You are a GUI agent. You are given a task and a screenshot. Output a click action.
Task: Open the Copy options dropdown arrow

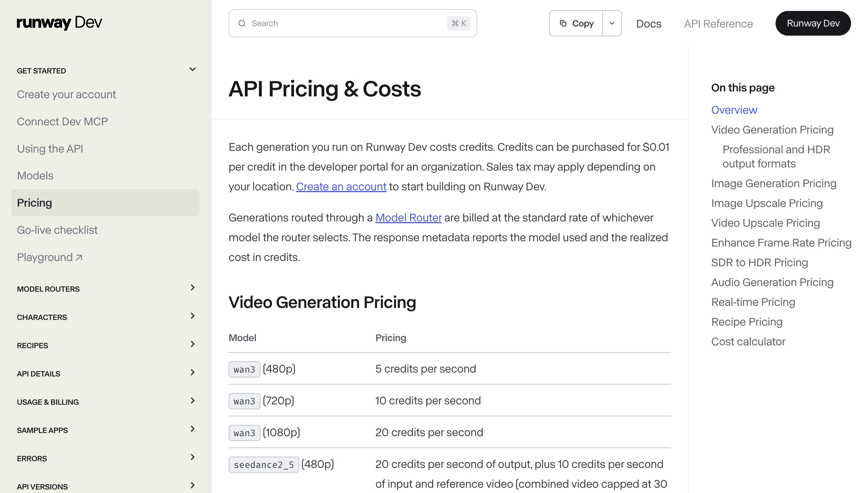click(x=612, y=23)
